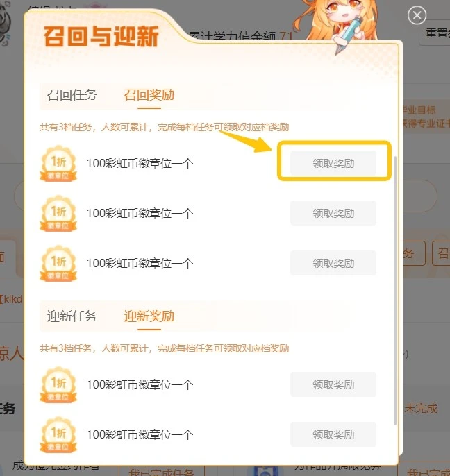Screen dimensions: 450x476
Task: Claim the first 迎新 领取奖励 reward
Action: (x=333, y=384)
